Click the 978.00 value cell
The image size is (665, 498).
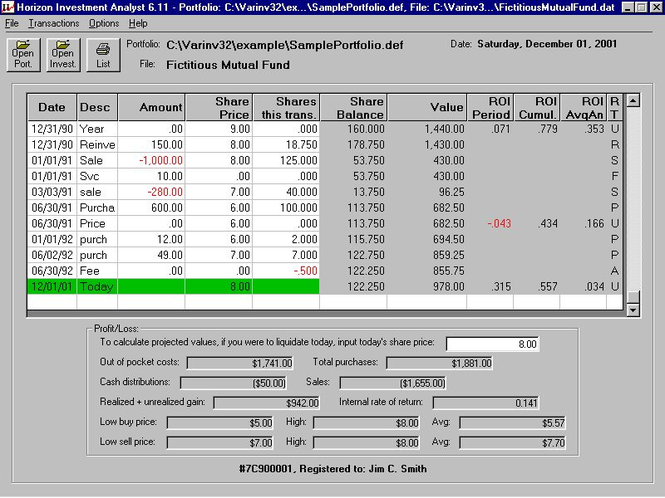[427, 287]
